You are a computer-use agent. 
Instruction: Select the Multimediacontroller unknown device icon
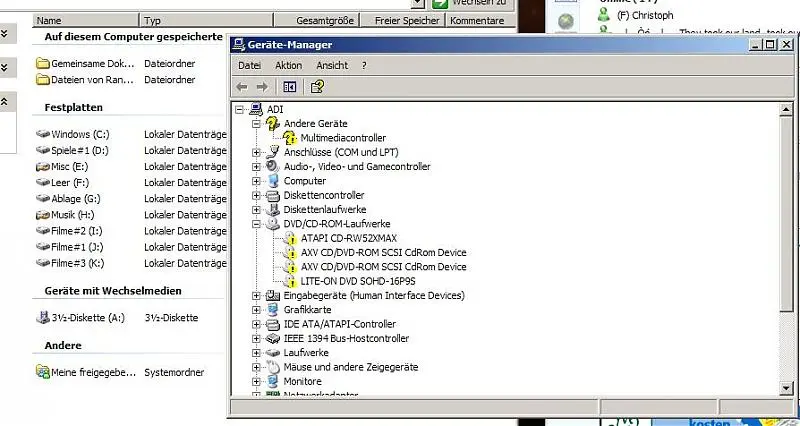tap(291, 138)
